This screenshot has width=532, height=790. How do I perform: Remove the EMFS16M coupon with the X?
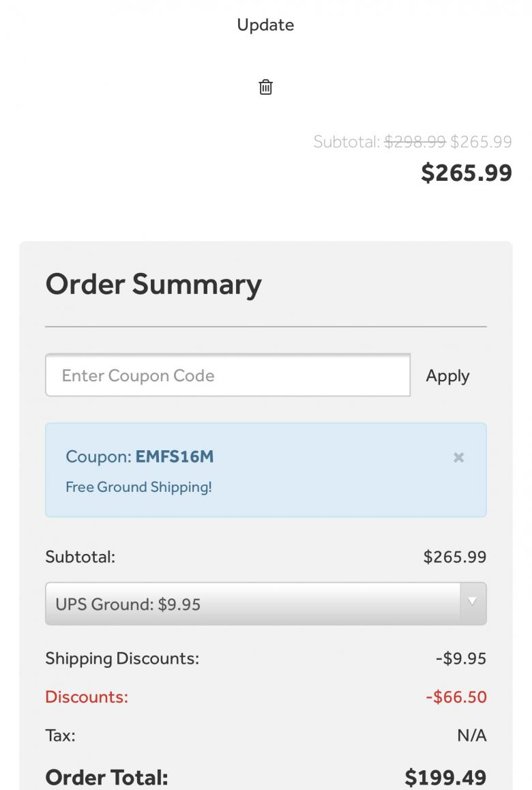click(x=458, y=457)
